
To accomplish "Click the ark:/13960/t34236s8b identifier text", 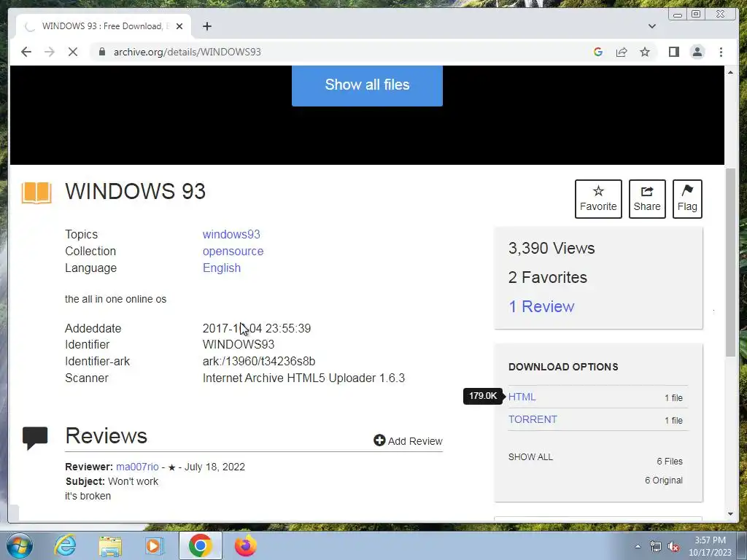I will coord(259,362).
